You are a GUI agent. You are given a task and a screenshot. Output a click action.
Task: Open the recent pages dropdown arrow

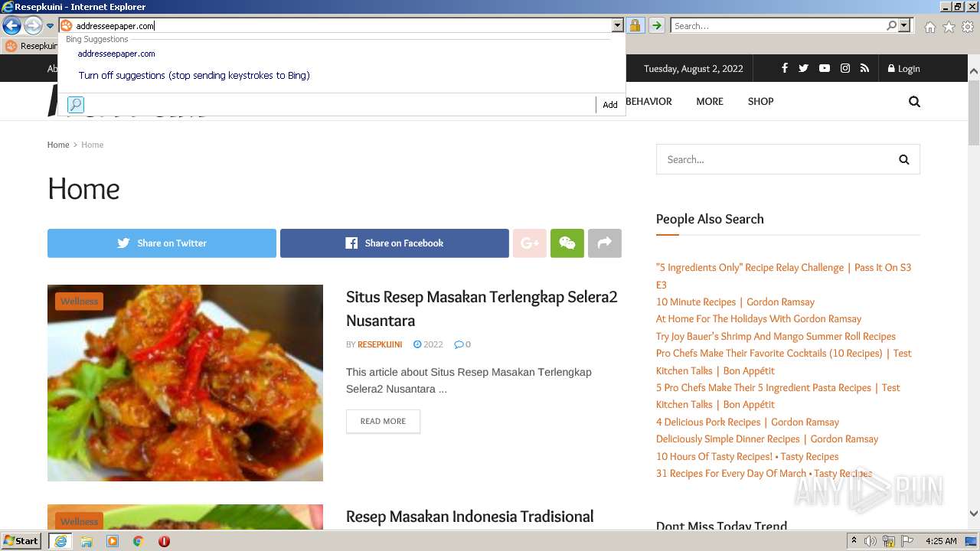coord(50,26)
